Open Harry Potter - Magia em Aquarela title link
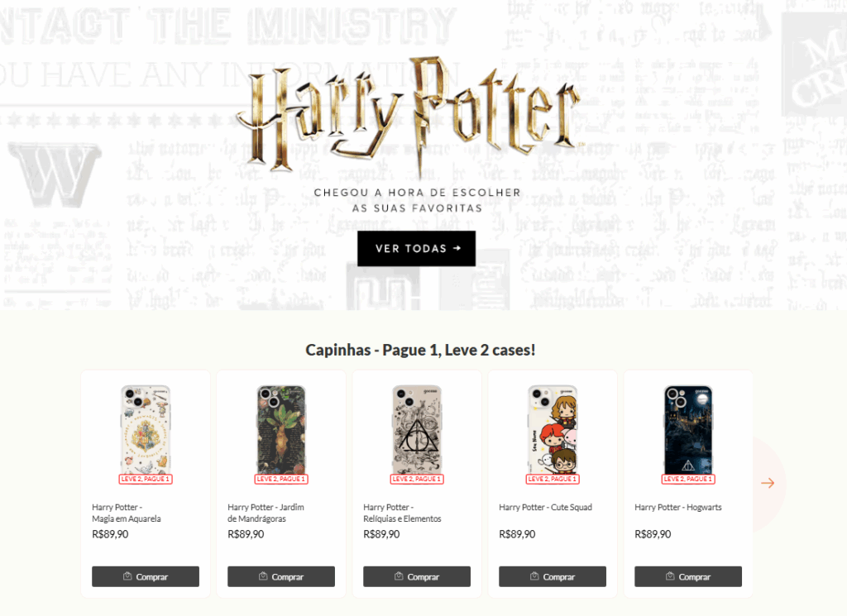 click(x=127, y=513)
